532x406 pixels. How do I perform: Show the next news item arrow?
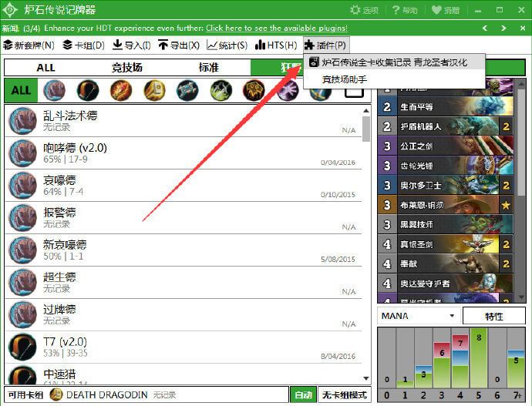click(x=503, y=29)
